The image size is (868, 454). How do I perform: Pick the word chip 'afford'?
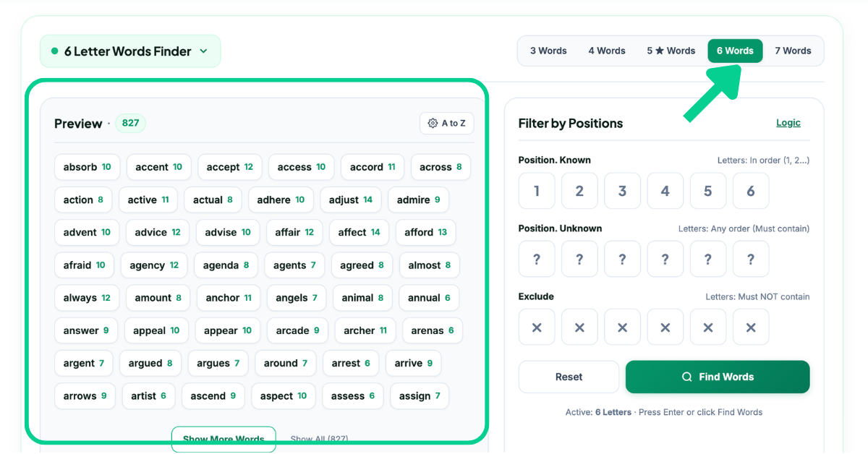pyautogui.click(x=426, y=232)
